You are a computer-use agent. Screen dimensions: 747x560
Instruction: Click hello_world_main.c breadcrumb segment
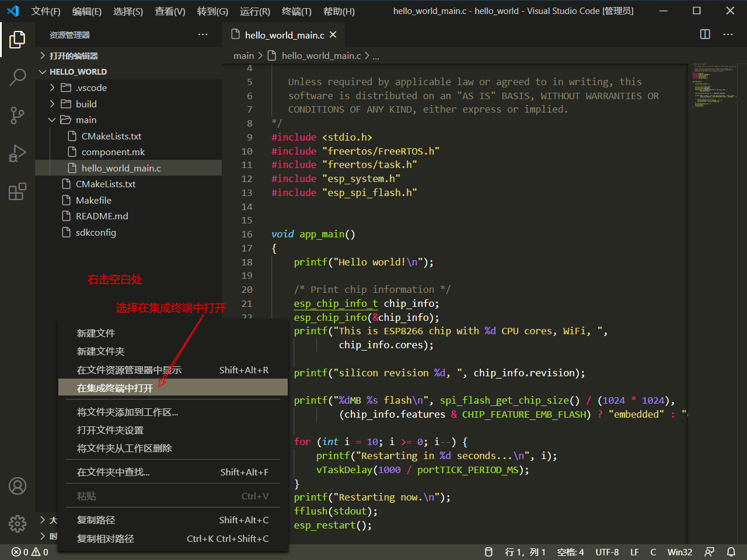click(321, 56)
